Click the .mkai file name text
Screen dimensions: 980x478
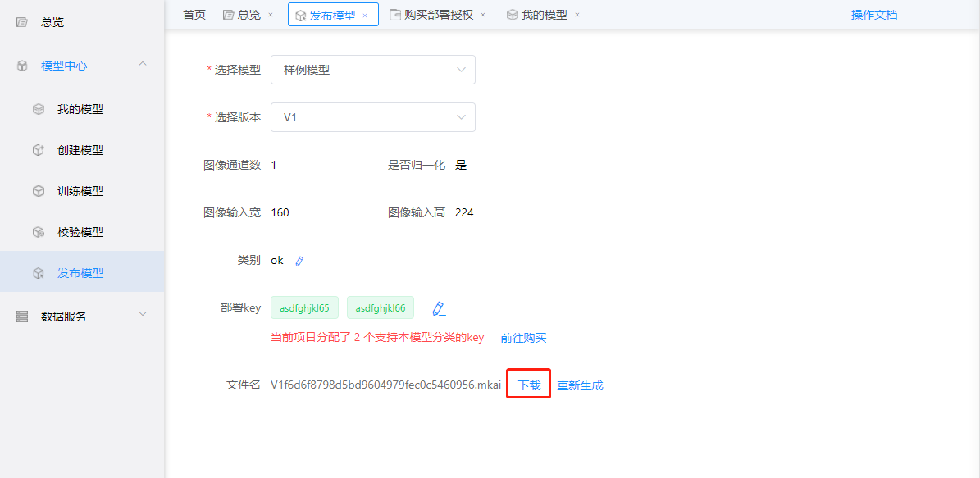385,385
